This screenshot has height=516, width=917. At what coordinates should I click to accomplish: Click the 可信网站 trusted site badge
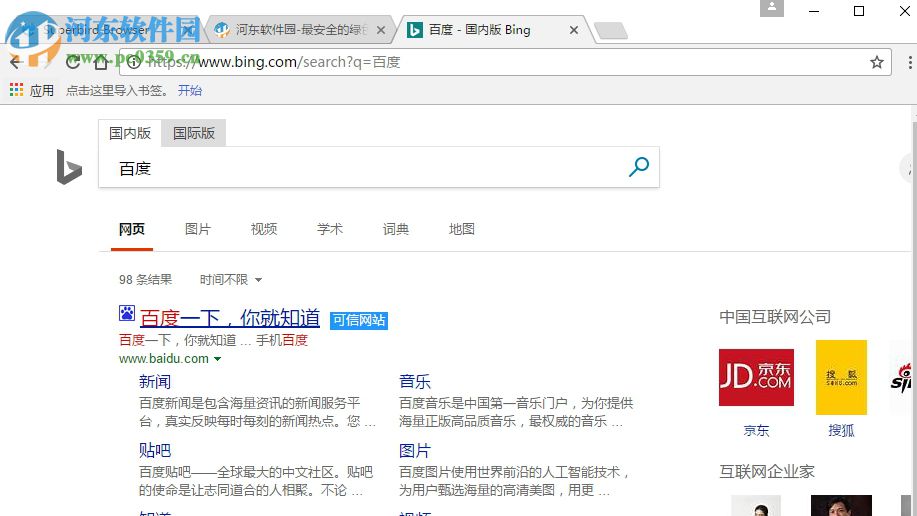[359, 320]
